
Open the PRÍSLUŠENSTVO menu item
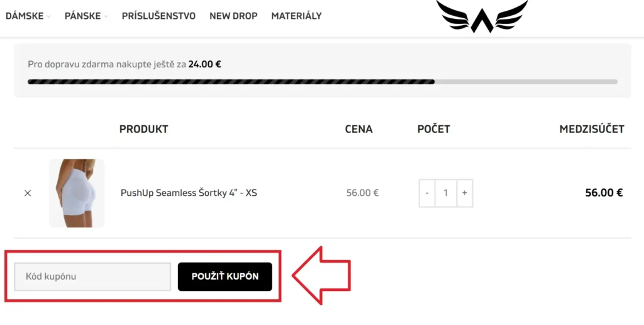pos(158,16)
